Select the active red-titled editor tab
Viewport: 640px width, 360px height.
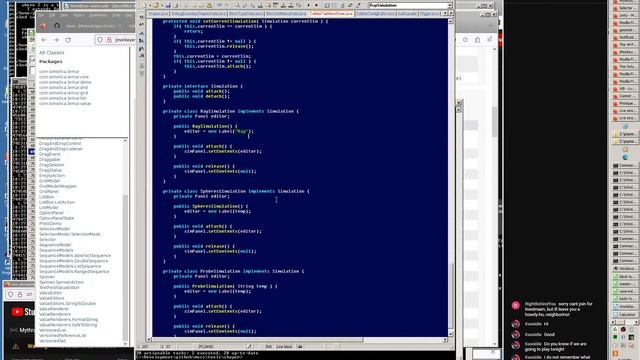coord(331,14)
